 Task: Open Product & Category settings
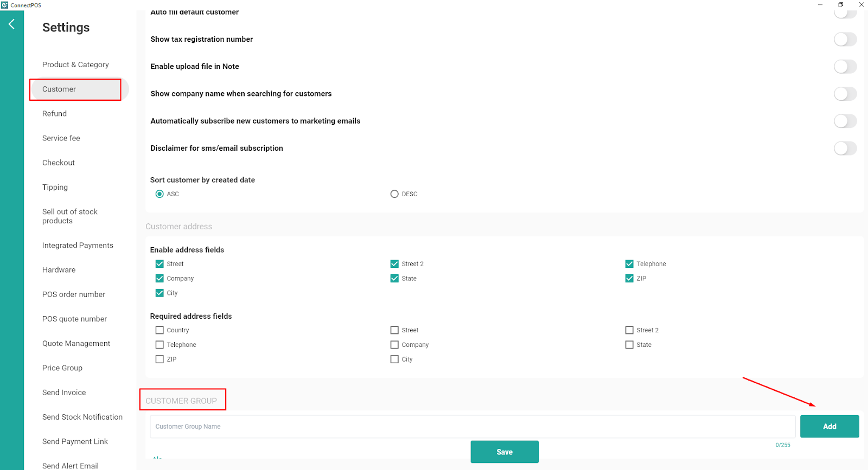75,65
